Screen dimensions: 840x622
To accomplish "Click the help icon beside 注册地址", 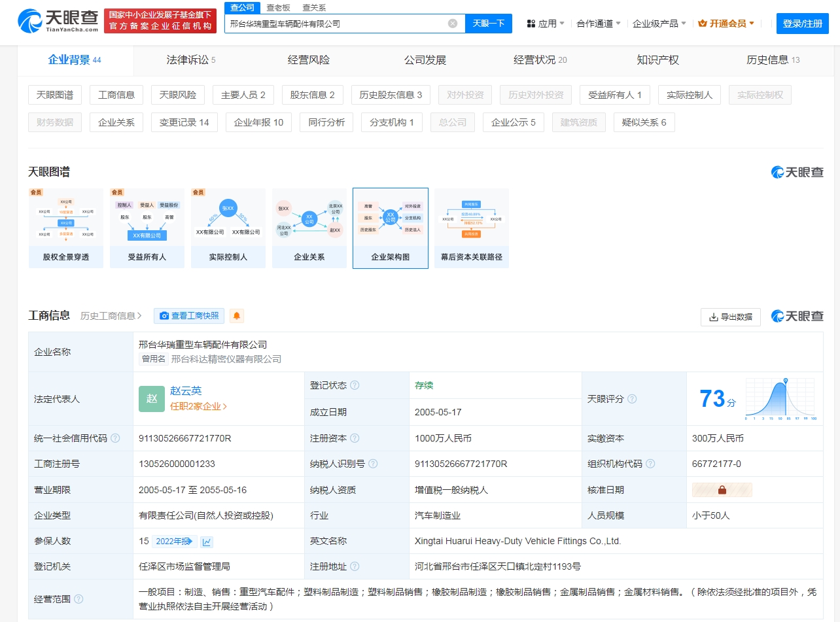I will coord(355,566).
